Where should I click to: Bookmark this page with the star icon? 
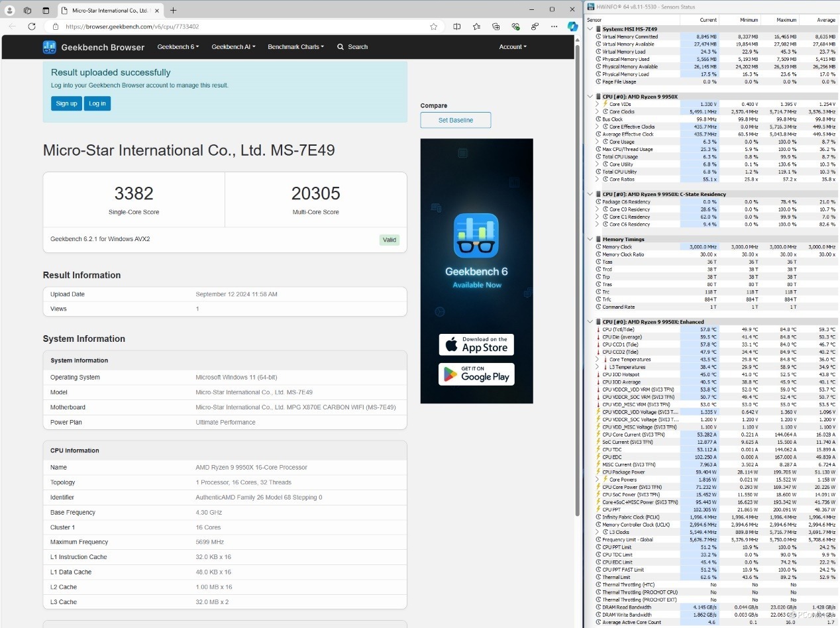[433, 26]
